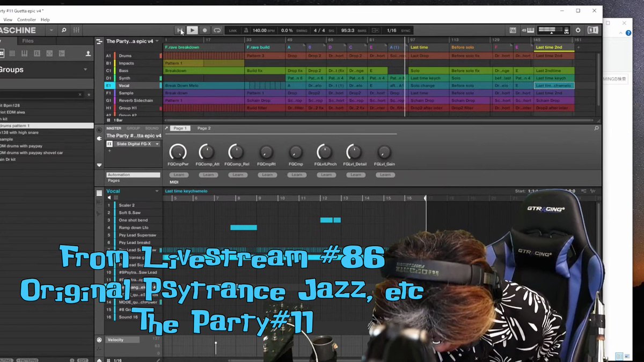644x362 pixels.
Task: Open the Maschine main menu arrow
Action: pyautogui.click(x=51, y=31)
